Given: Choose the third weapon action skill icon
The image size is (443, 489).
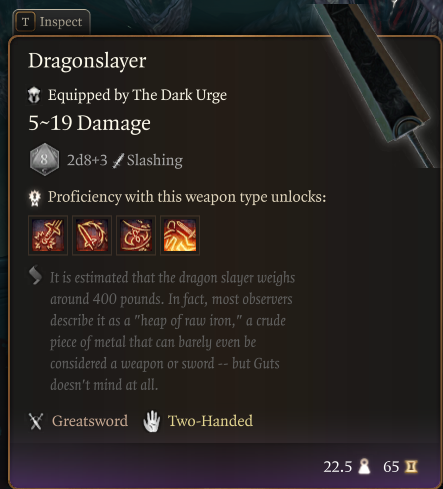Looking at the screenshot, I should pos(136,235).
